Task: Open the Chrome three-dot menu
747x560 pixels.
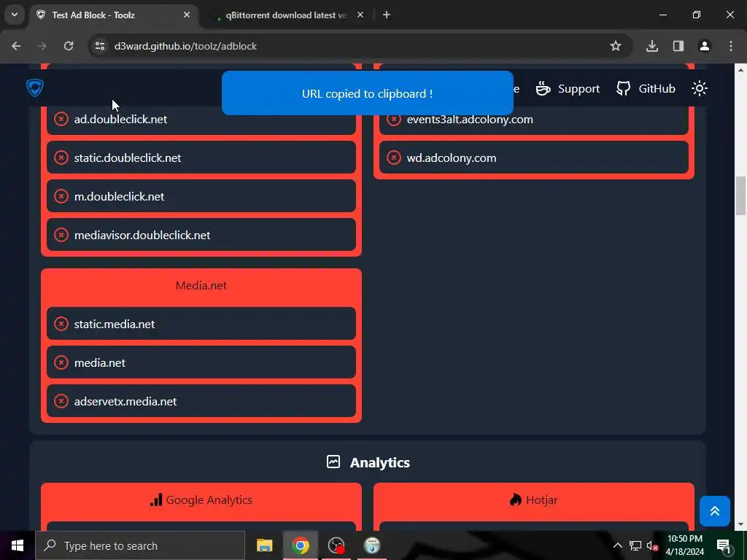Action: pos(731,46)
